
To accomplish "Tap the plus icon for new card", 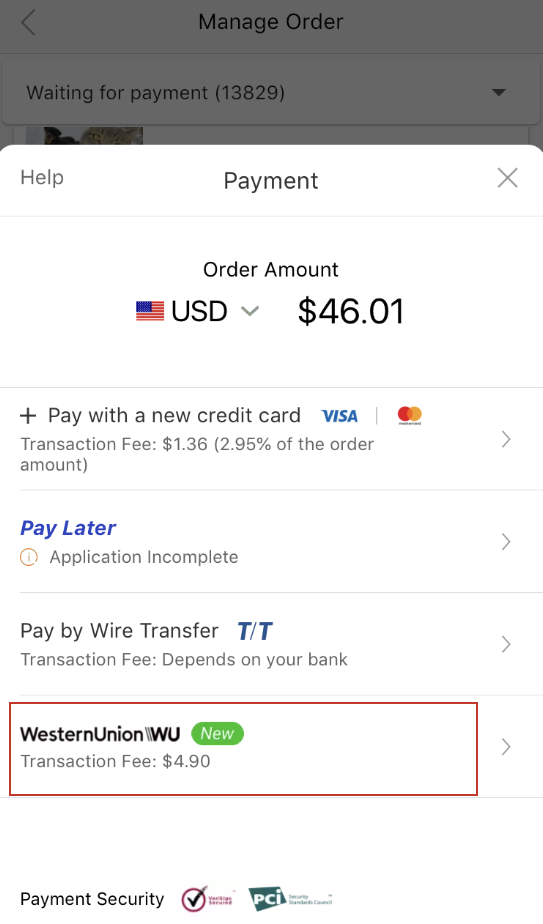I will [x=28, y=416].
